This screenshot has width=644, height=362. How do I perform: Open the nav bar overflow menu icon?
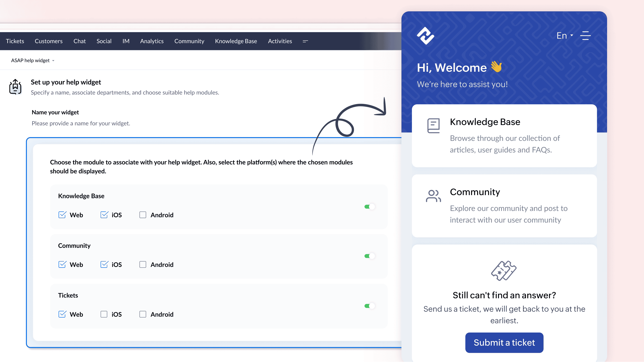coord(305,42)
